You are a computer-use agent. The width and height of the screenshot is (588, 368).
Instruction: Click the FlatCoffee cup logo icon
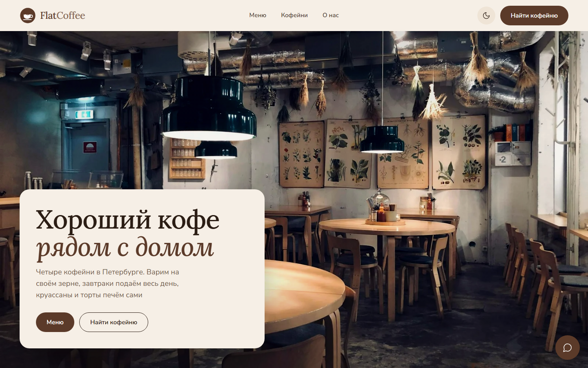coord(28,16)
